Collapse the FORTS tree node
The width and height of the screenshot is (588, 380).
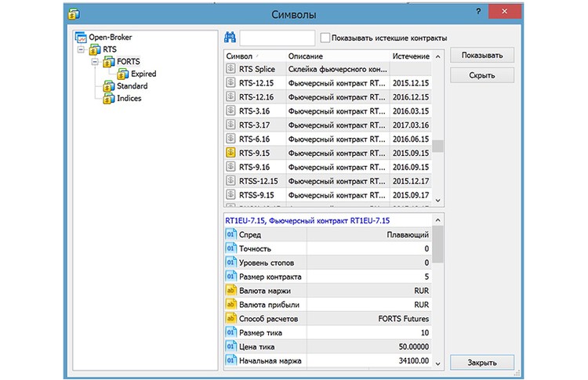pyautogui.click(x=95, y=61)
